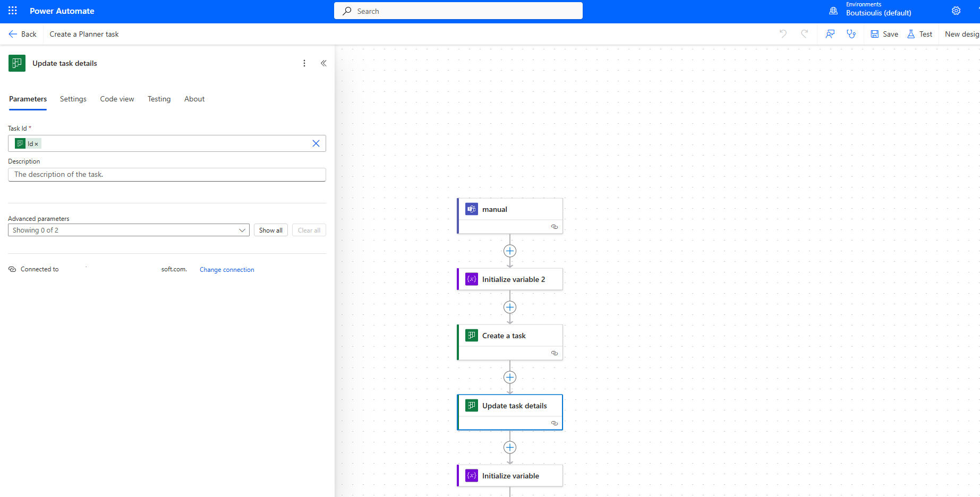Switch to the Testing tab
This screenshot has height=497, width=980.
pos(159,99)
